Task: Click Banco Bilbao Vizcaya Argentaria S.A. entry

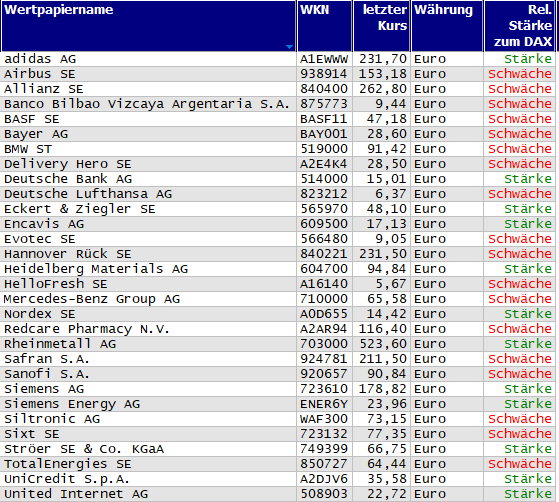Action: 147,104
